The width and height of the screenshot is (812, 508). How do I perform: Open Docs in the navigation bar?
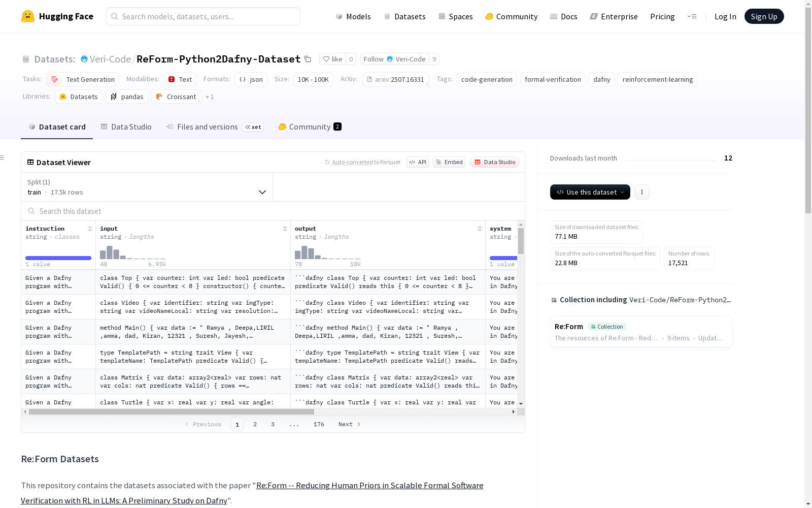[564, 16]
